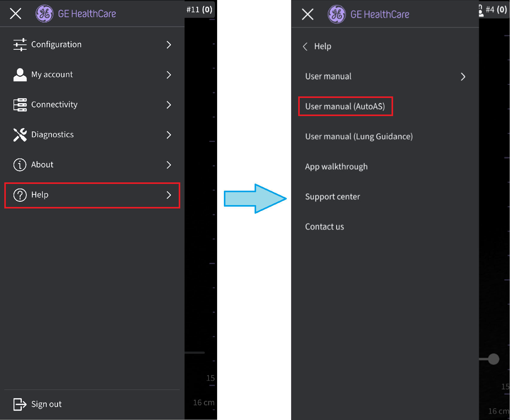
Task: Expand the My account chevron arrow
Action: [169, 75]
